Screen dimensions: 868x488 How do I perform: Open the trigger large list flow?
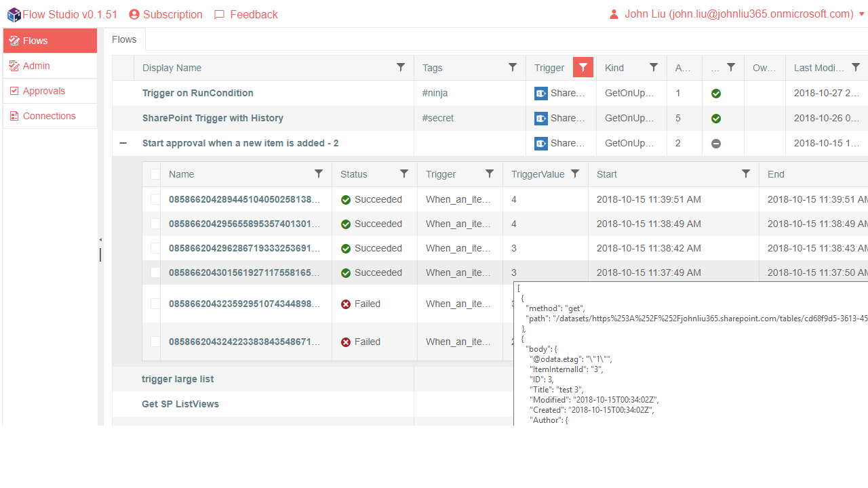(178, 379)
